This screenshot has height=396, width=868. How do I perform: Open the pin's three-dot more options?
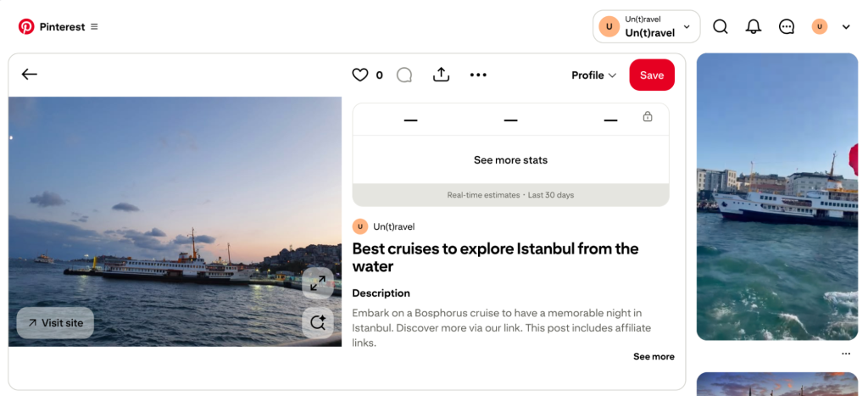click(x=478, y=75)
